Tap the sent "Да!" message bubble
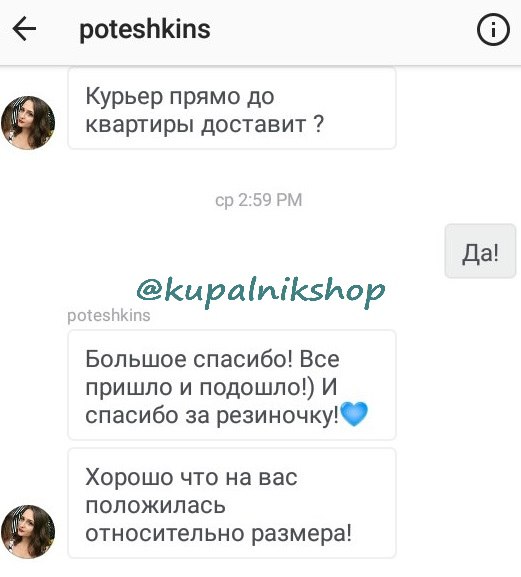This screenshot has height=577, width=521. point(480,251)
